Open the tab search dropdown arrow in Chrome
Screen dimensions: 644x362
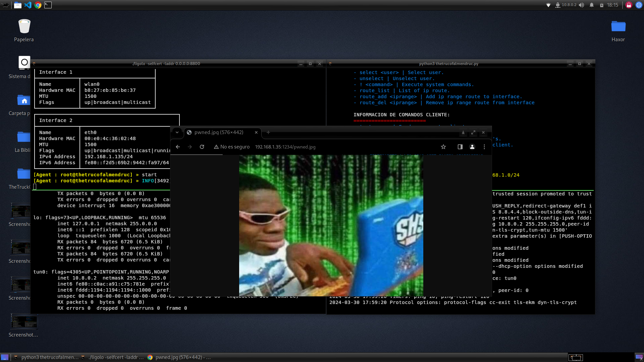click(177, 132)
